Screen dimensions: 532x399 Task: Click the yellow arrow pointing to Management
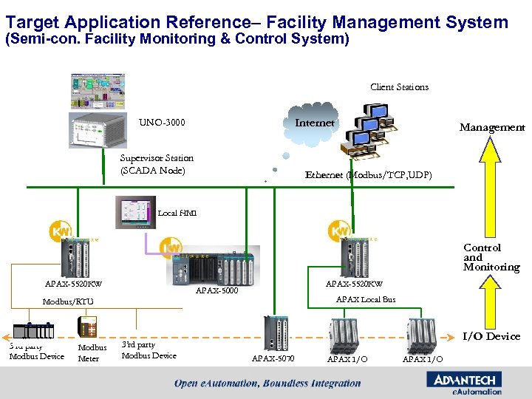491,187
